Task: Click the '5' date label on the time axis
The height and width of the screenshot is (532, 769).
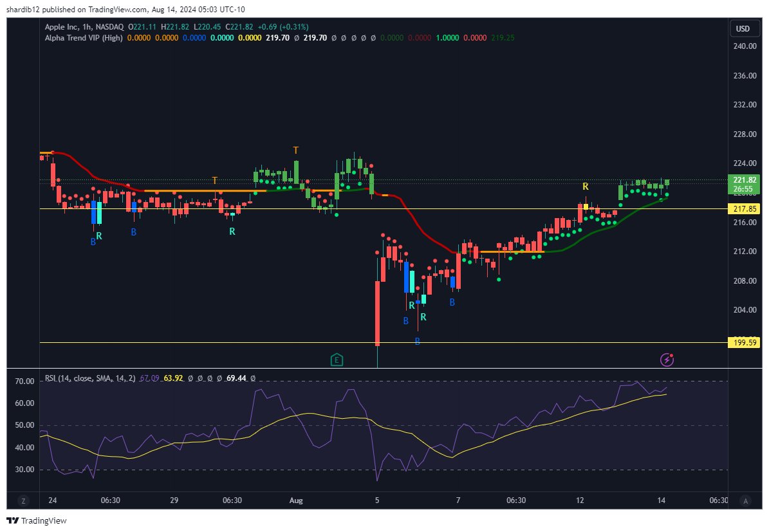Action: [x=377, y=500]
